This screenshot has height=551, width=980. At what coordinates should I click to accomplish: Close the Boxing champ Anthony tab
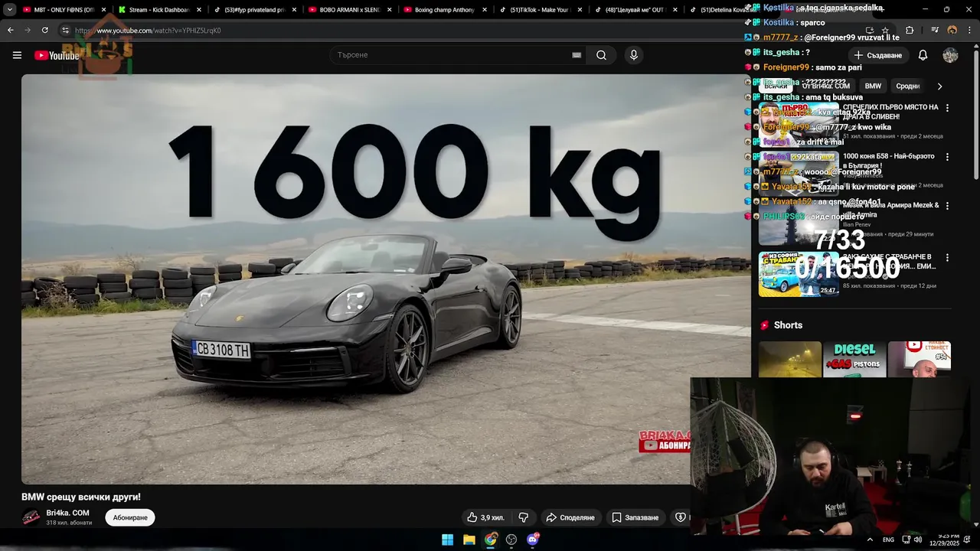pyautogui.click(x=486, y=10)
